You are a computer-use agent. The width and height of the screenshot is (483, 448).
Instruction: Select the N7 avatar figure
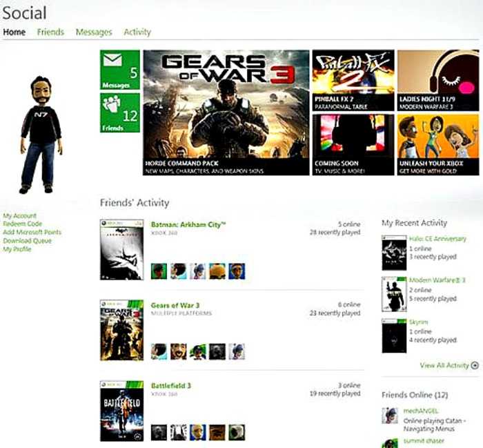[41, 135]
